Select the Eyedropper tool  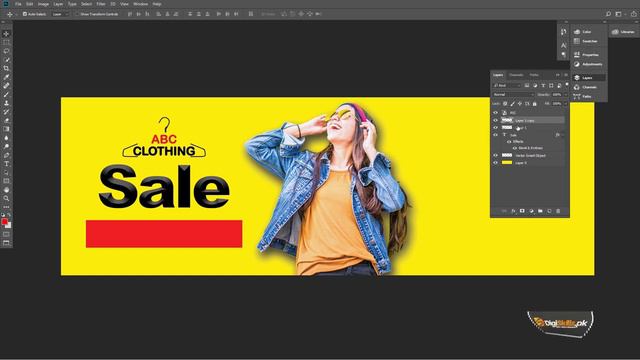6,77
